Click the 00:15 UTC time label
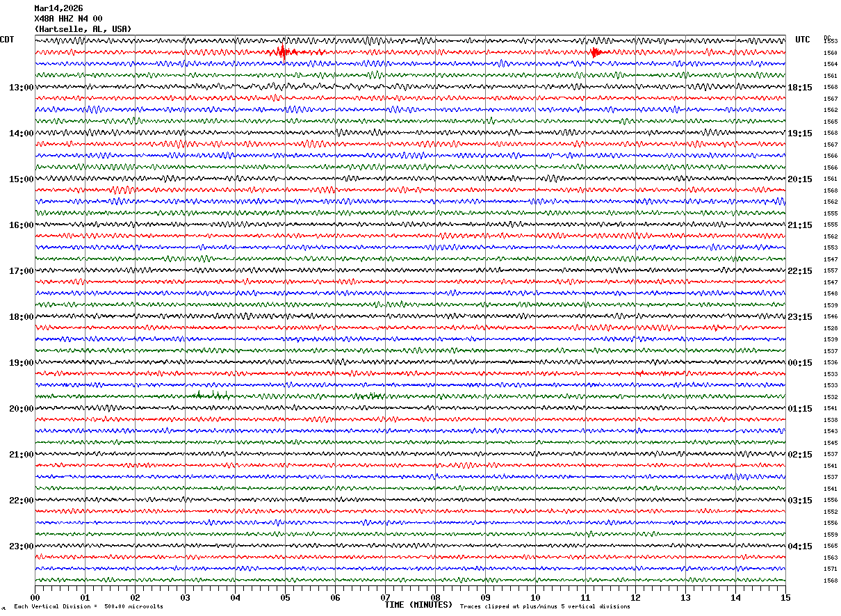841x616 pixels. pos(800,363)
